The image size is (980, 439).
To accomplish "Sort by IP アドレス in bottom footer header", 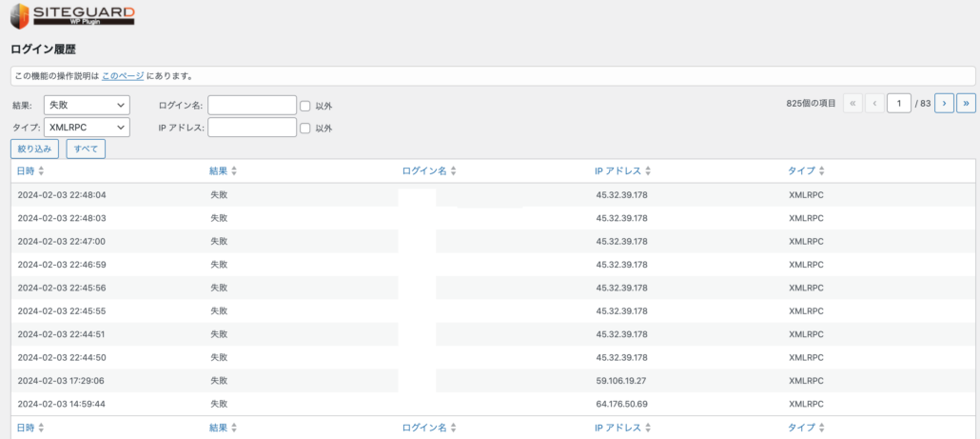I will point(618,428).
